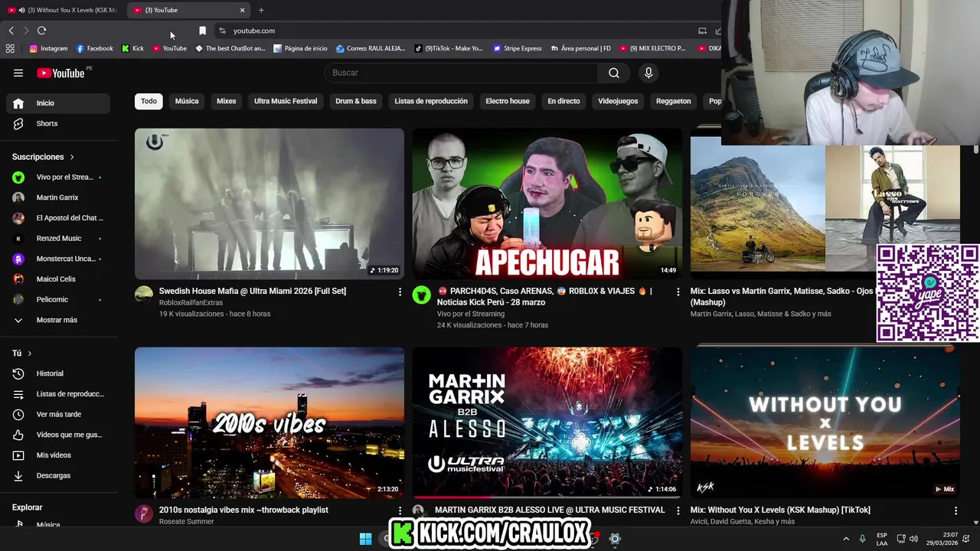Open Without You x Levels mix thumbnail
Screen dimensions: 980x551
(x=825, y=422)
